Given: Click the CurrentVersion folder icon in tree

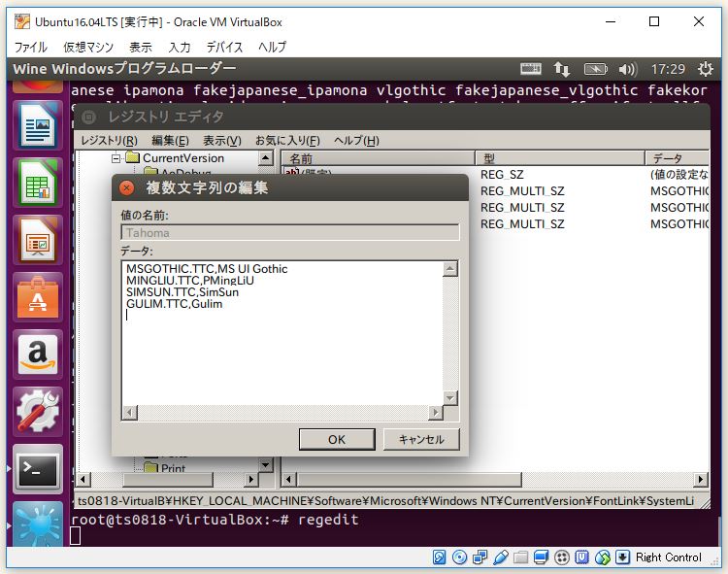Looking at the screenshot, I should point(133,158).
